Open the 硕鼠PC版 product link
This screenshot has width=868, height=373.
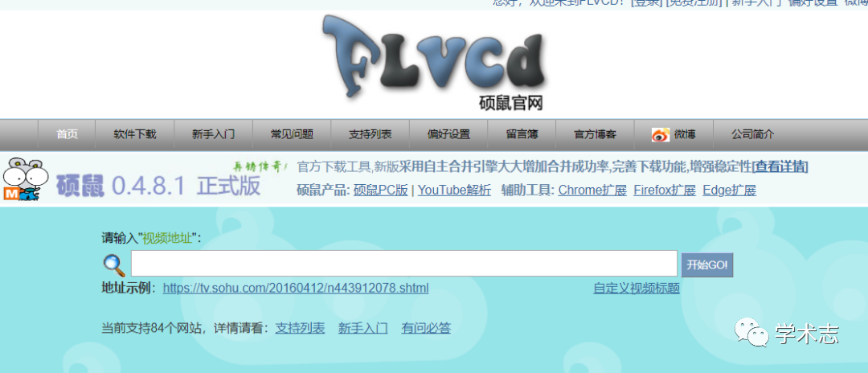(381, 191)
